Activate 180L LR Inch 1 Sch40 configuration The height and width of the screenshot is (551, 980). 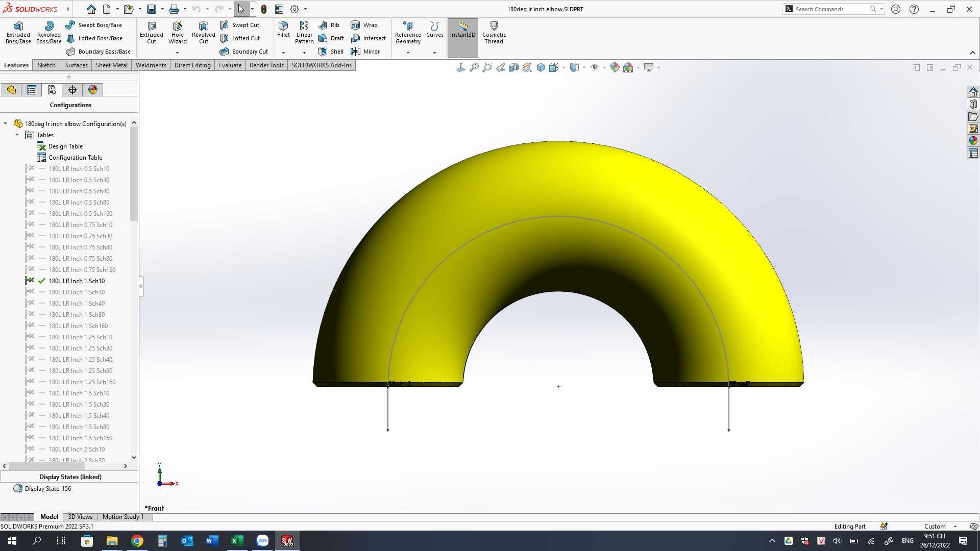77,304
